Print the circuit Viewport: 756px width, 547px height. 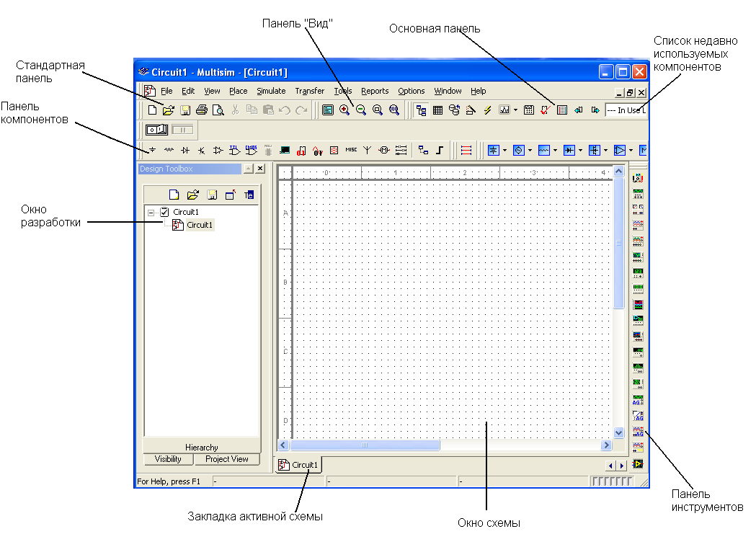[x=202, y=110]
